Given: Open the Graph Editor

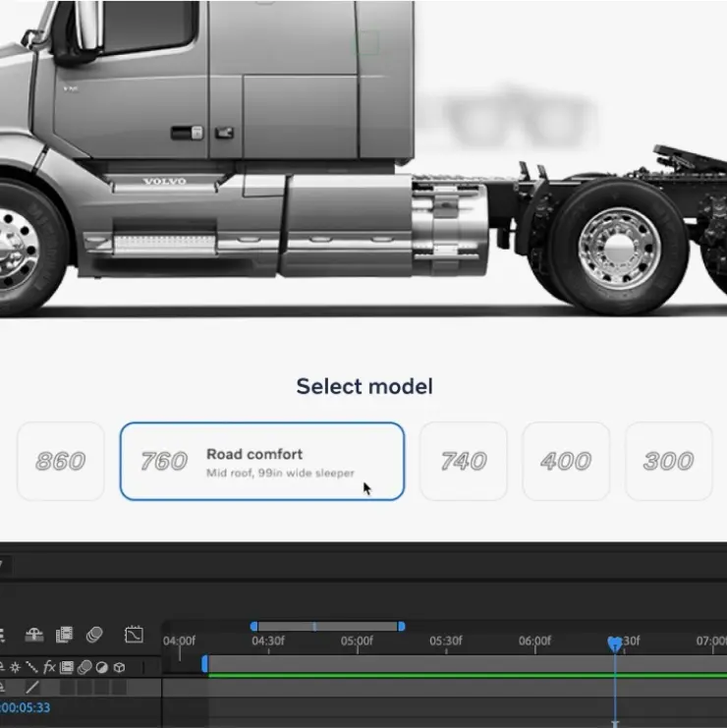Looking at the screenshot, I should click(x=134, y=635).
